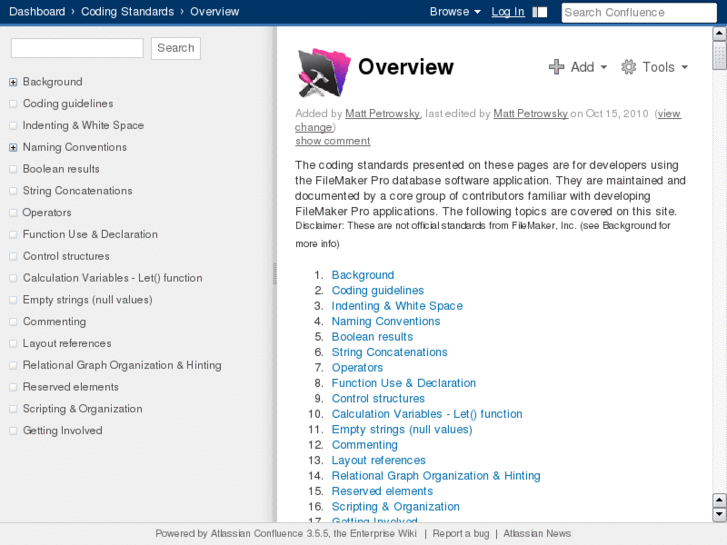The width and height of the screenshot is (727, 545).
Task: Open Coding guidelines link in numbered list
Action: [377, 290]
